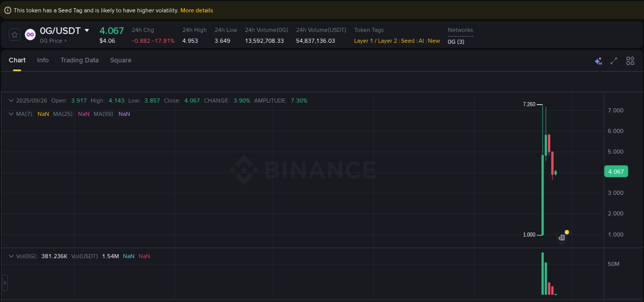
Task: Collapse the 2025/09/26 OHLC data row
Action: [x=11, y=100]
